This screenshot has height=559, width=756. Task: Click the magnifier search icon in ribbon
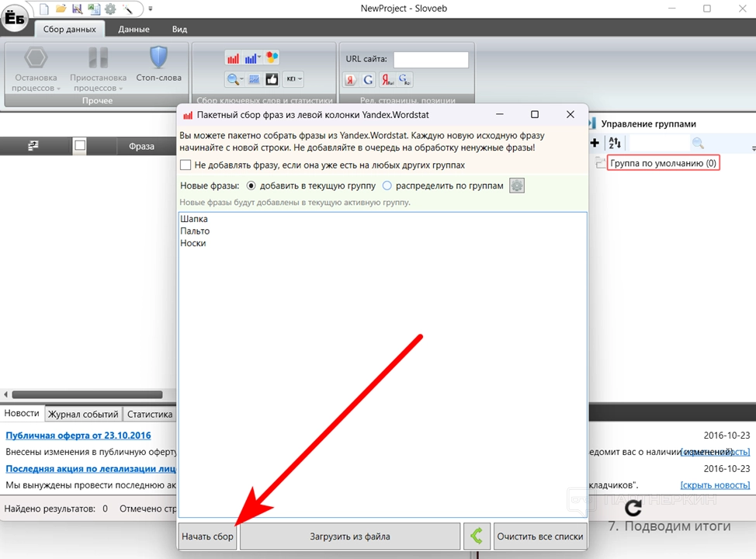pyautogui.click(x=233, y=79)
